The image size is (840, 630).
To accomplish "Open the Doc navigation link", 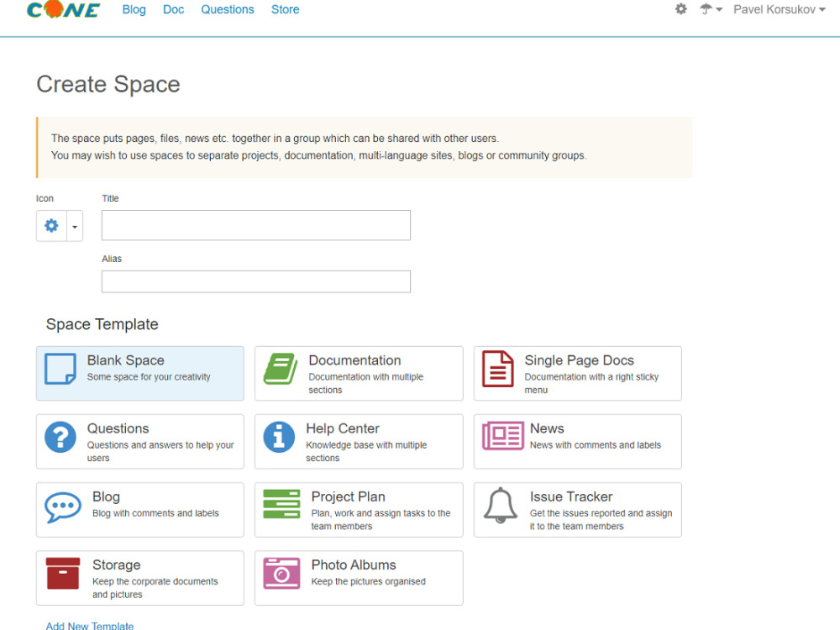I will (174, 9).
